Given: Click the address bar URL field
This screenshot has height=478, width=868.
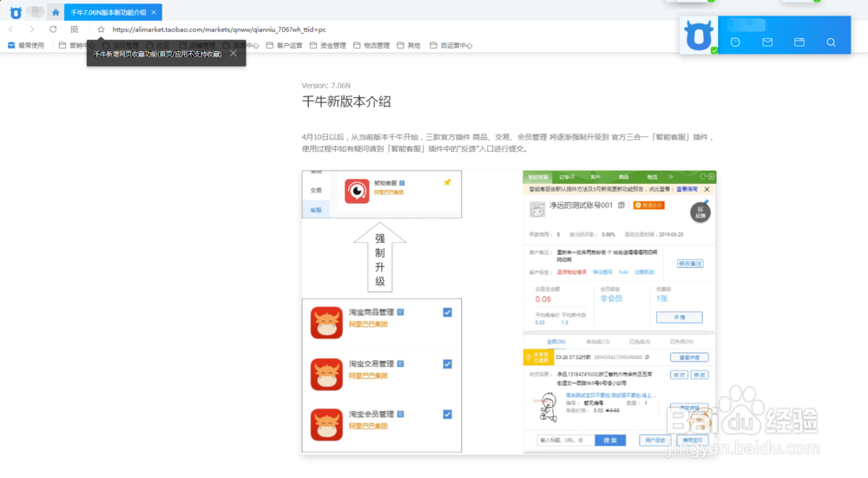Looking at the screenshot, I should click(x=220, y=29).
